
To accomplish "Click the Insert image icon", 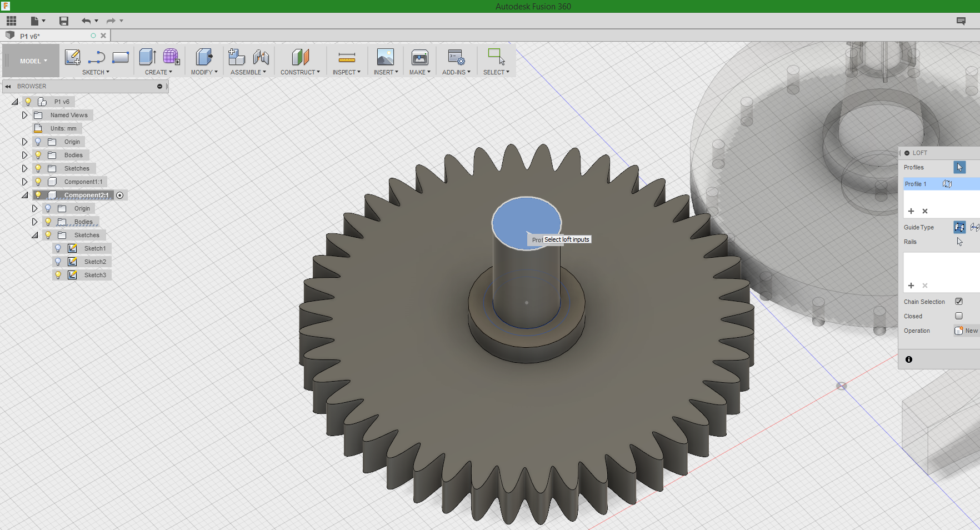I will (x=386, y=57).
